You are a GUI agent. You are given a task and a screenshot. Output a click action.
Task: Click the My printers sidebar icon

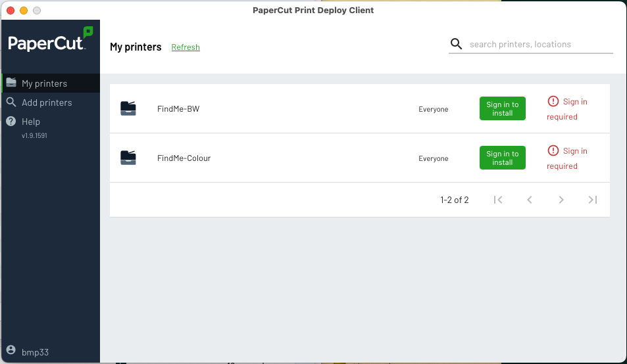11,82
